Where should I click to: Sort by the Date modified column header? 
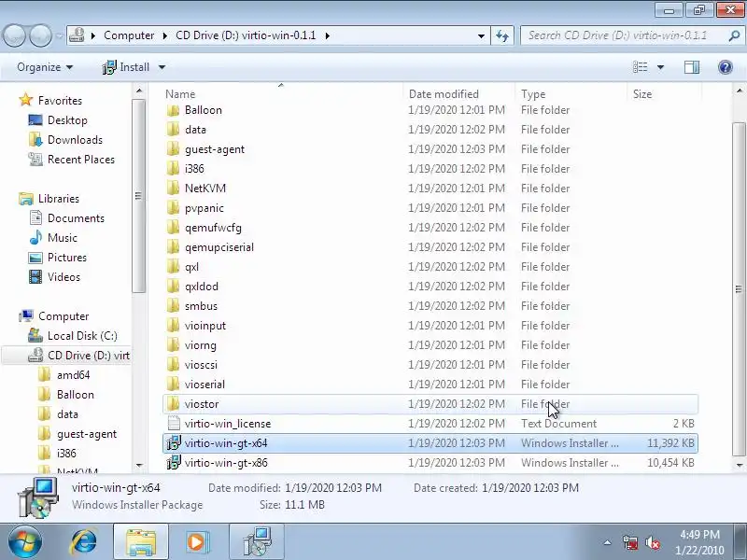coord(459,94)
